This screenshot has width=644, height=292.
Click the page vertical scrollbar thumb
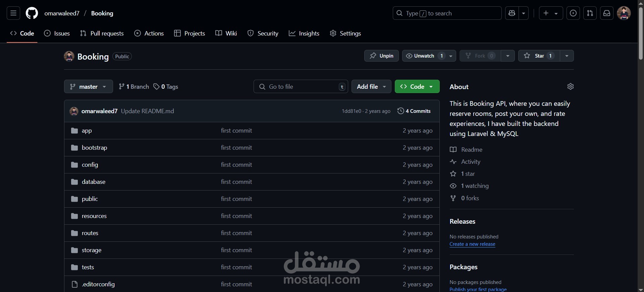[641, 33]
